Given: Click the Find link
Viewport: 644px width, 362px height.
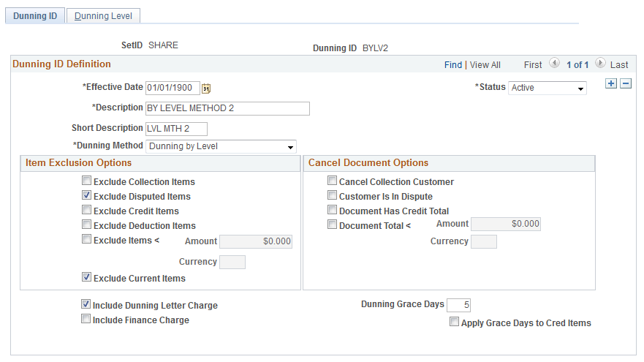Looking at the screenshot, I should tap(453, 65).
